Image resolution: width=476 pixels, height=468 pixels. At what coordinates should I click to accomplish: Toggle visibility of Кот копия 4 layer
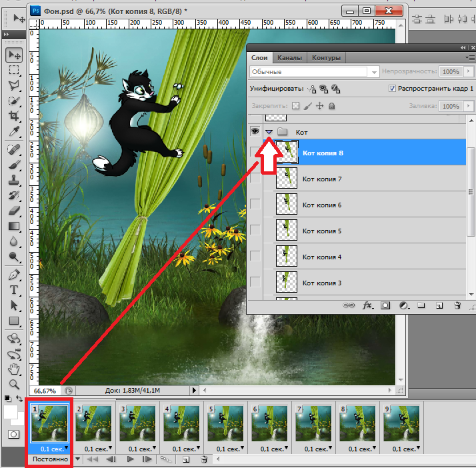pyautogui.click(x=255, y=256)
